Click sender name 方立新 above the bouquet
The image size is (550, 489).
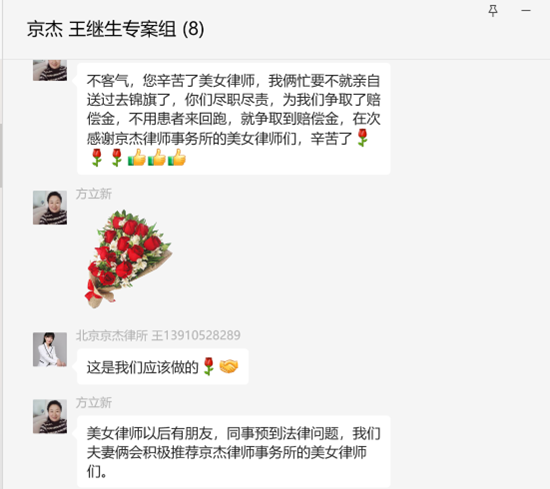click(x=94, y=194)
